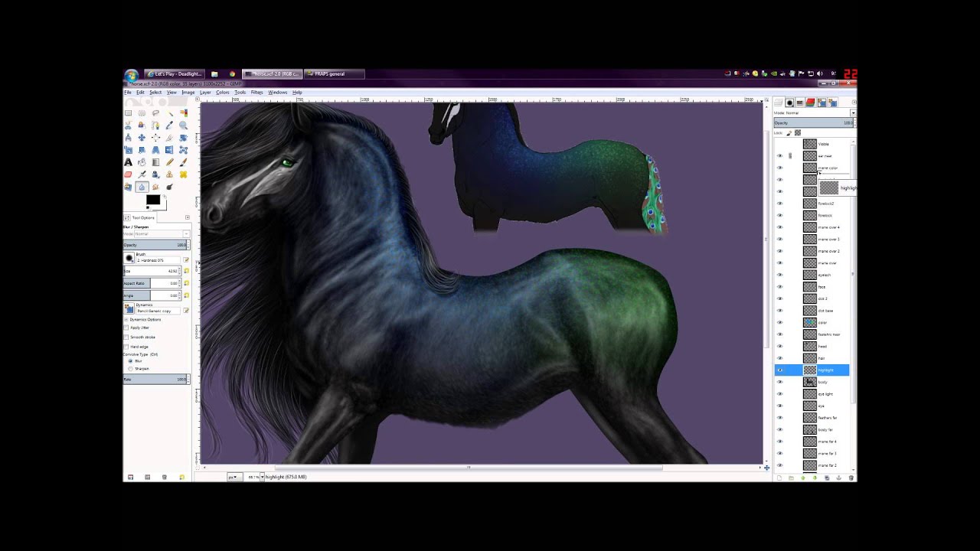Adjust the Rate slider in tool options
Viewport: 980px width, 551px height.
point(155,379)
